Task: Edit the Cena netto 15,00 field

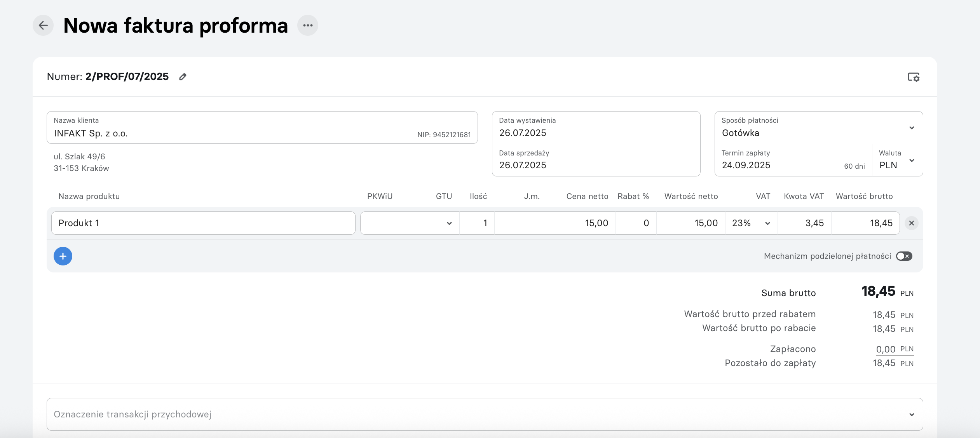Action: [x=581, y=223]
